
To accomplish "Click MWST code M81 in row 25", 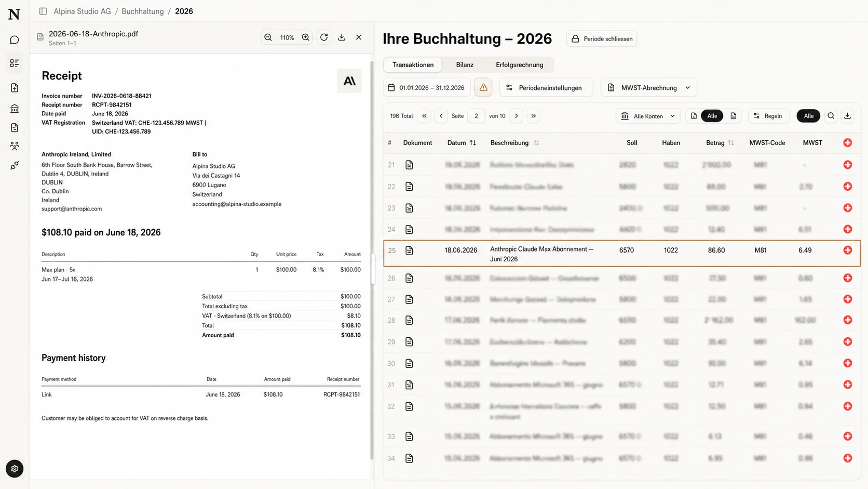I will 761,250.
